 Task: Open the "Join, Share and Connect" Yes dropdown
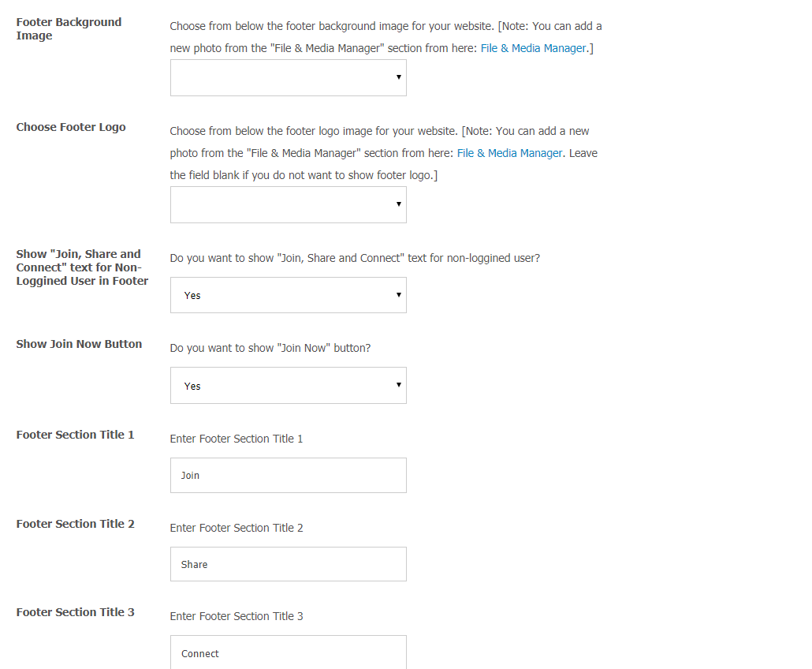[288, 295]
